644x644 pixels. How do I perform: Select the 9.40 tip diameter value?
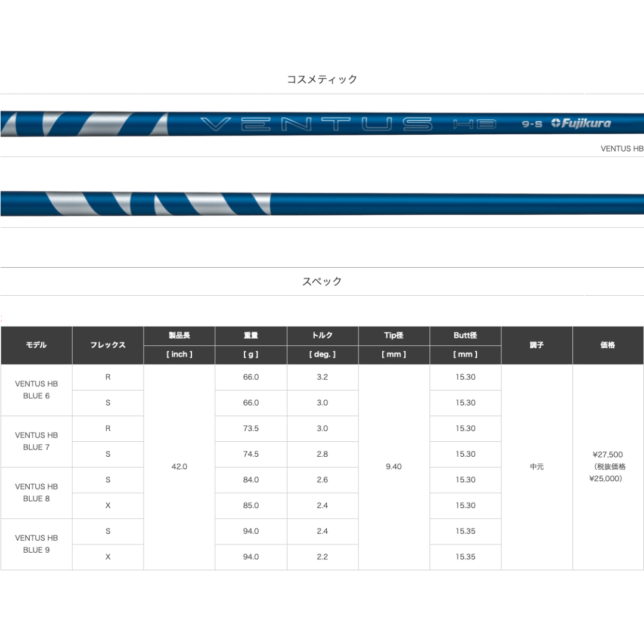[394, 466]
